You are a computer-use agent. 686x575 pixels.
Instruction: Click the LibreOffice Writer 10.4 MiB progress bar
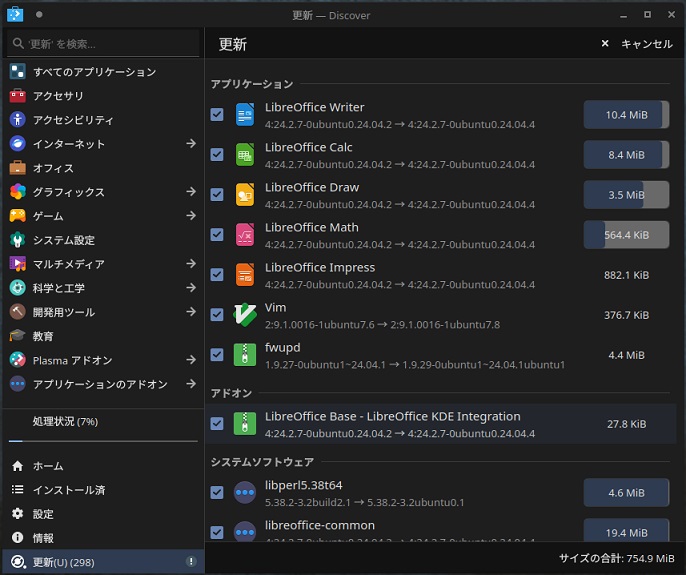coord(626,115)
